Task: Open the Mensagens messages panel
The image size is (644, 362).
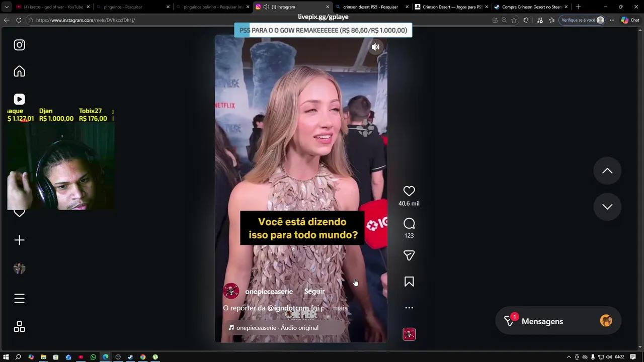Action: [542, 321]
